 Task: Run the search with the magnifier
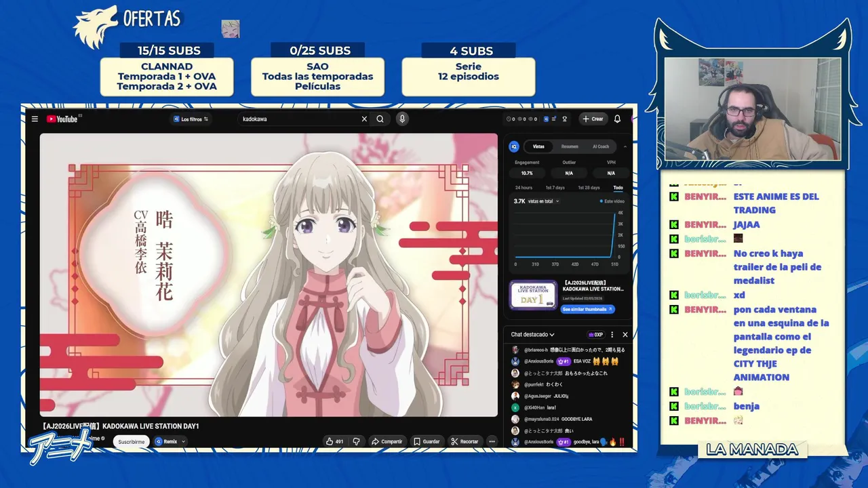pyautogui.click(x=380, y=119)
